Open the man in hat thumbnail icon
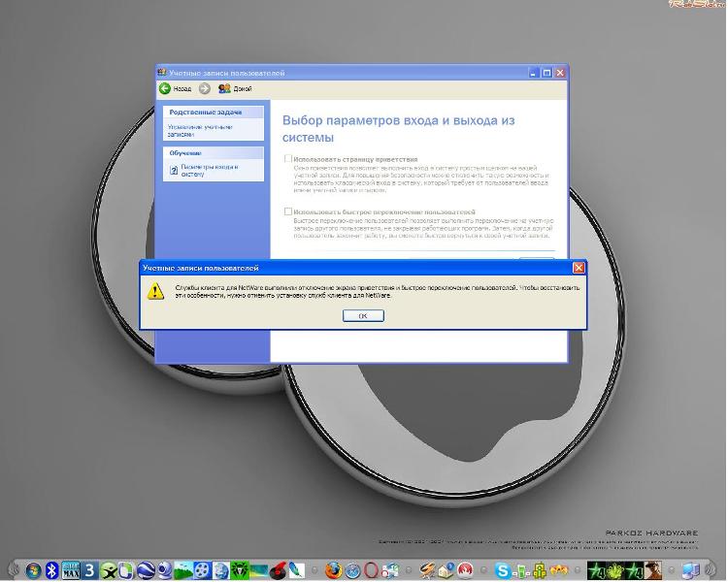728x582 pixels. pyautogui.click(x=653, y=570)
